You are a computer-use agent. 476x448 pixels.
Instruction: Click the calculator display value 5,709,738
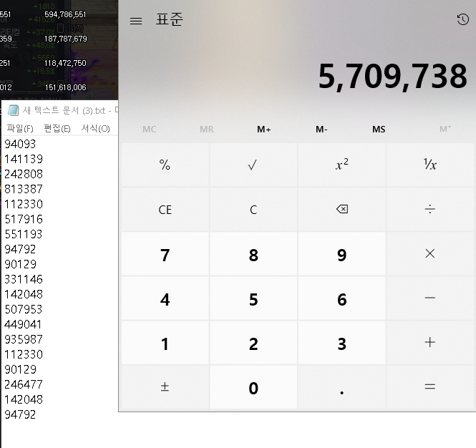[x=392, y=77]
